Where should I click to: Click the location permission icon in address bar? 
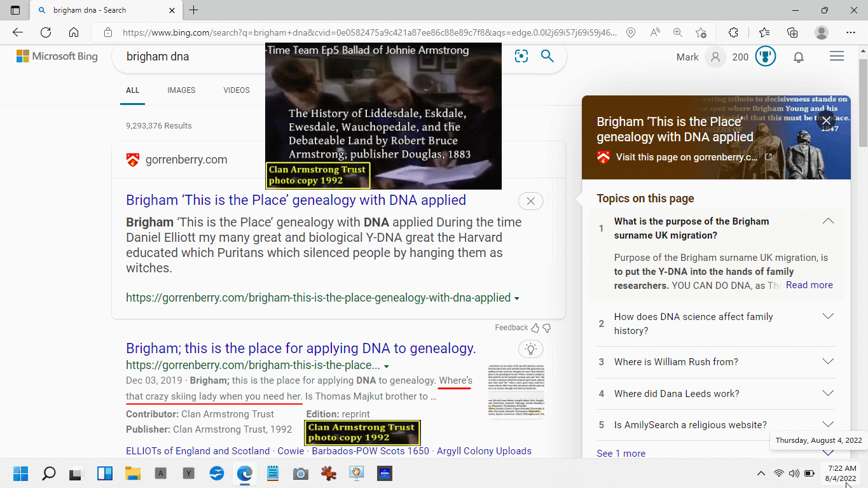point(631,32)
